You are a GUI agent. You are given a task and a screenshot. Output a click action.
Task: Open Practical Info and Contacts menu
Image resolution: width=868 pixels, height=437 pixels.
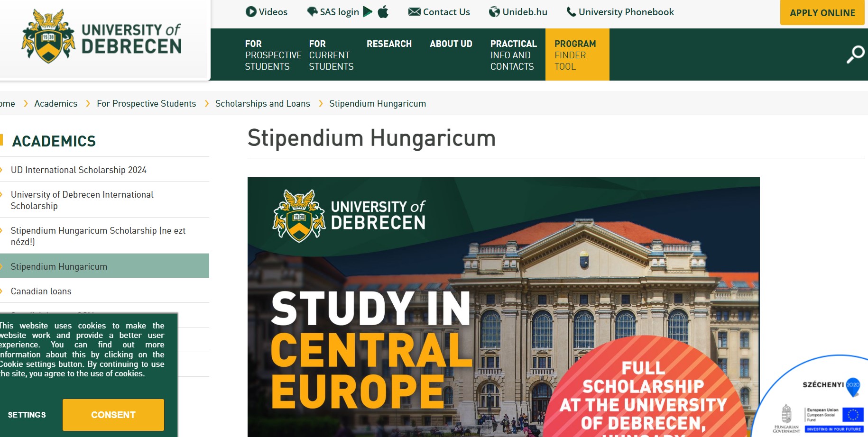click(x=514, y=55)
